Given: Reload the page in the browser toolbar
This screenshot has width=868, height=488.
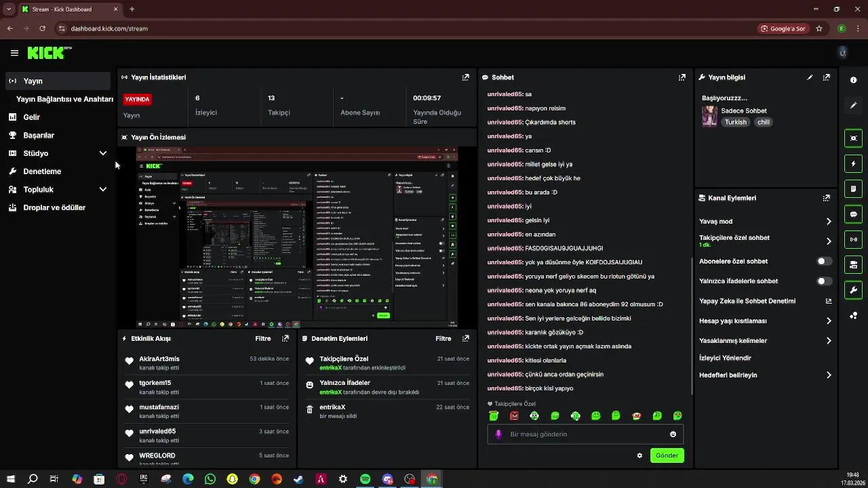Looking at the screenshot, I should point(42,28).
